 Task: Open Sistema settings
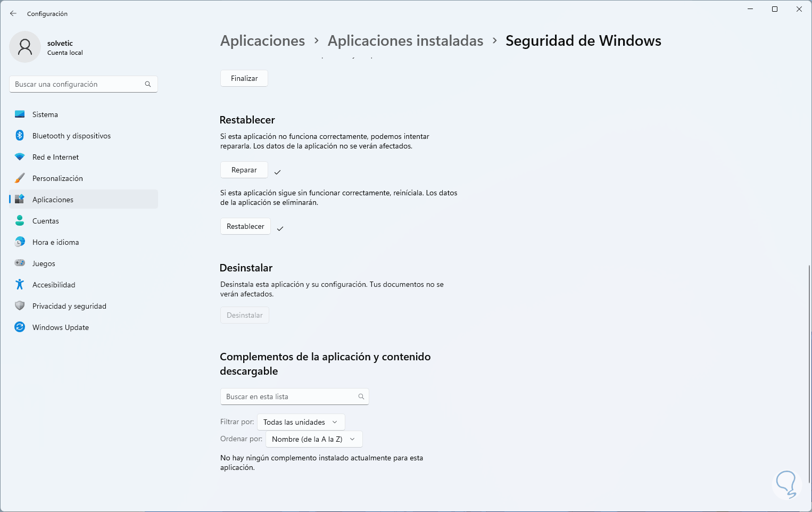(x=84, y=114)
